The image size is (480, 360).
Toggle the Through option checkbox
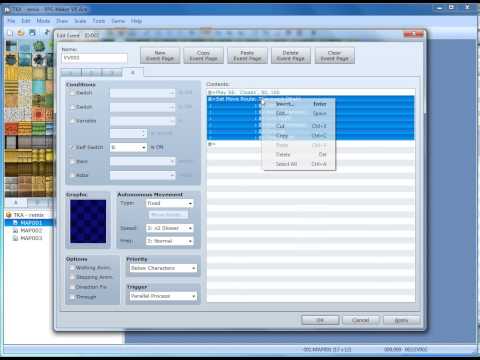[x=72, y=297]
